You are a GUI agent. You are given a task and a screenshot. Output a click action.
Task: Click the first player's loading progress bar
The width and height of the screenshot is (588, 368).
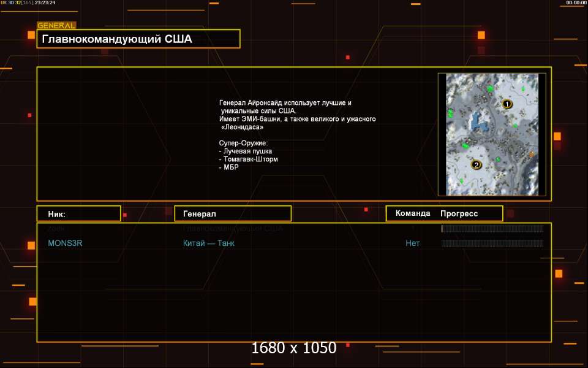pyautogui.click(x=492, y=228)
